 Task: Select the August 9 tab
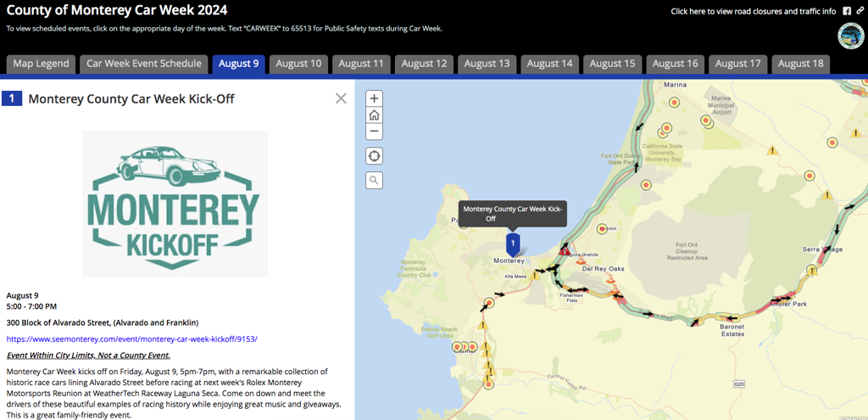(238, 64)
